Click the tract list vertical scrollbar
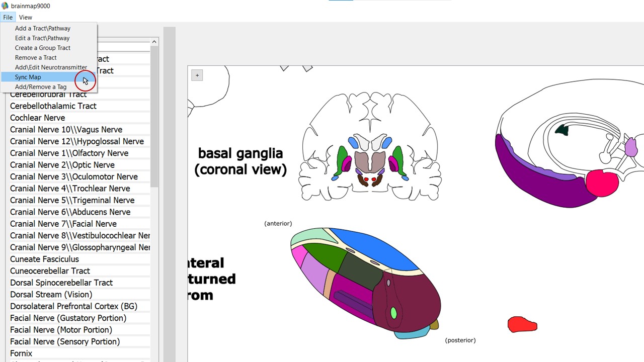 pos(154,116)
